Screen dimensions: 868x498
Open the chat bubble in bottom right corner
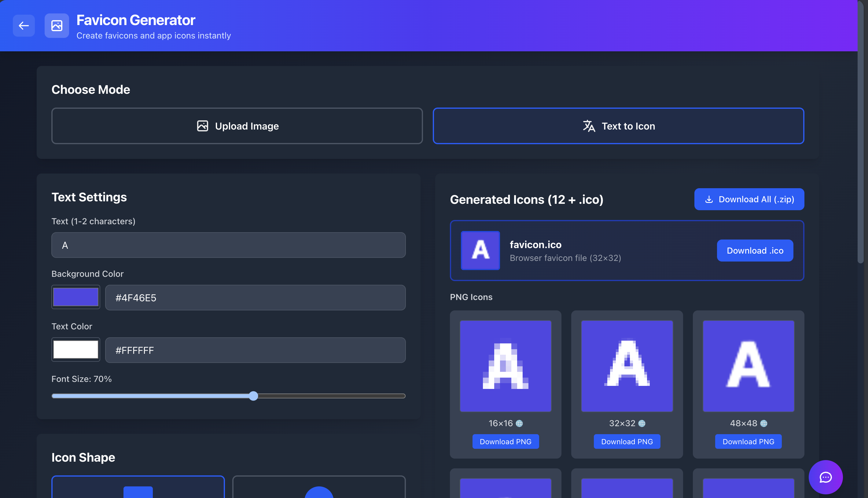[x=826, y=477]
